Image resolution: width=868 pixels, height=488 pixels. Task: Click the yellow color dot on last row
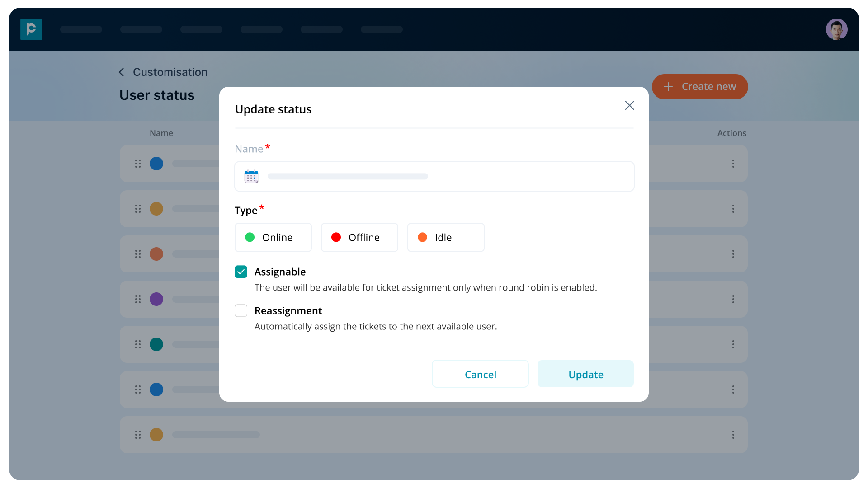point(156,435)
